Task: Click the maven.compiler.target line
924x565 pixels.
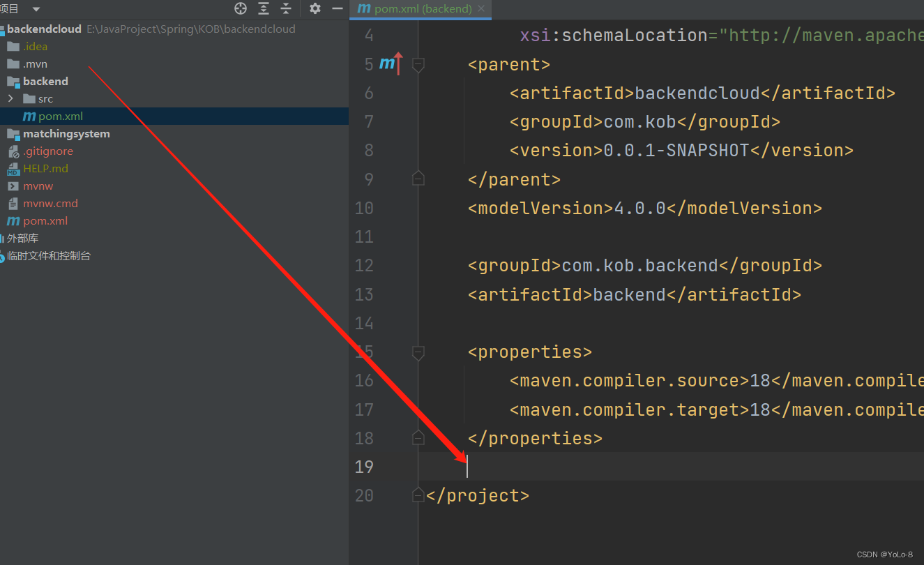Action: click(717, 409)
